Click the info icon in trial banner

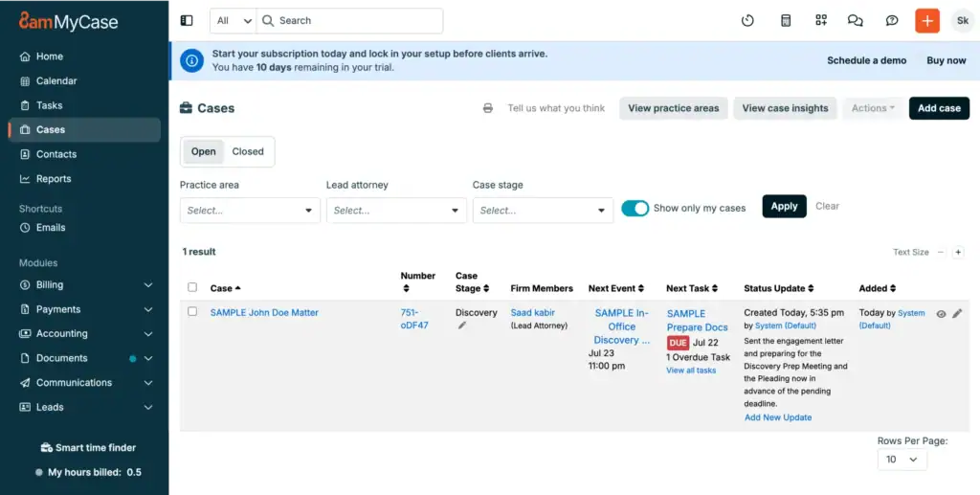(x=191, y=60)
